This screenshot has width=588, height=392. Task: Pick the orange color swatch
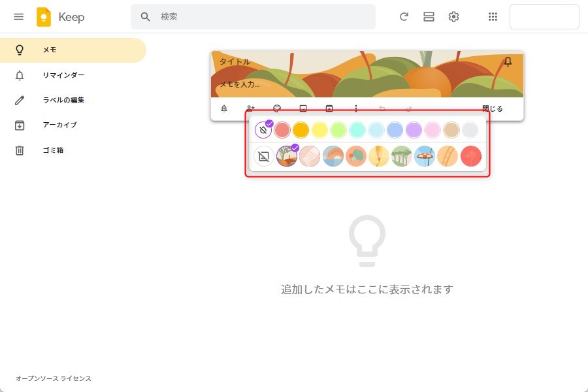[x=301, y=130]
